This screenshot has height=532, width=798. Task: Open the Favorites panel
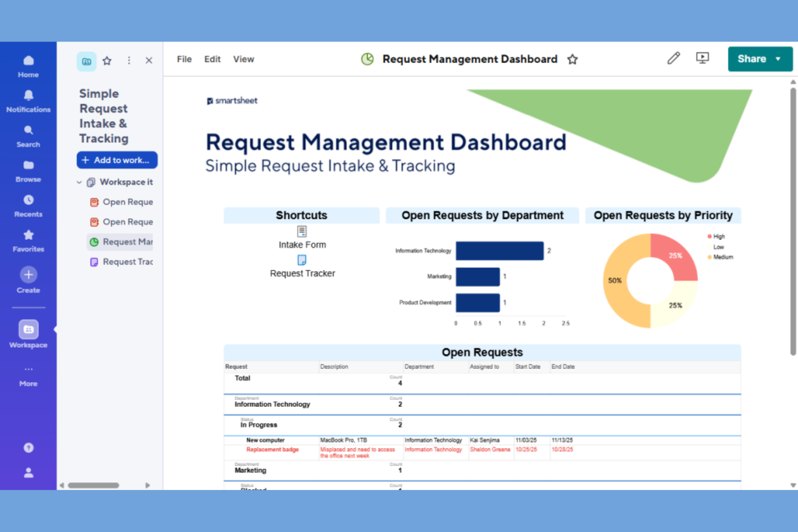pyautogui.click(x=28, y=239)
